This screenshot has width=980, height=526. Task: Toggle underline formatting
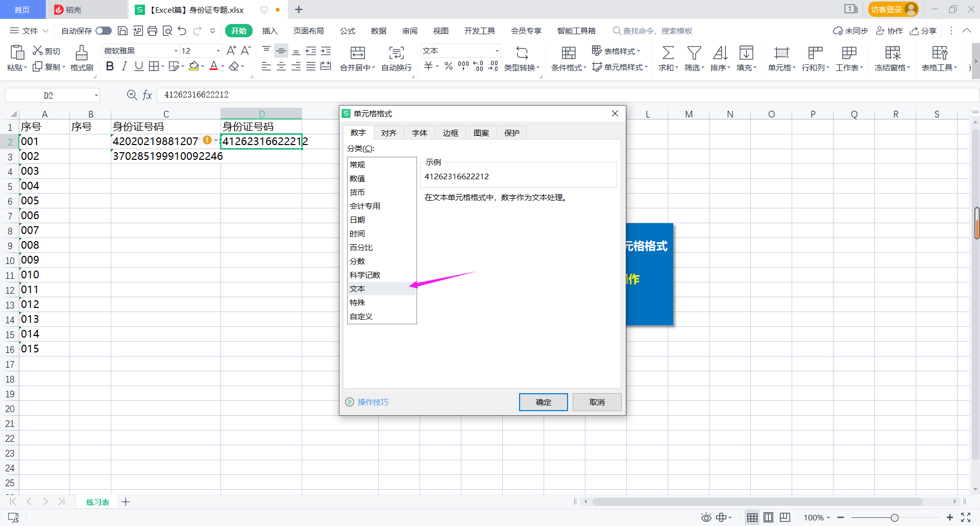[139, 66]
